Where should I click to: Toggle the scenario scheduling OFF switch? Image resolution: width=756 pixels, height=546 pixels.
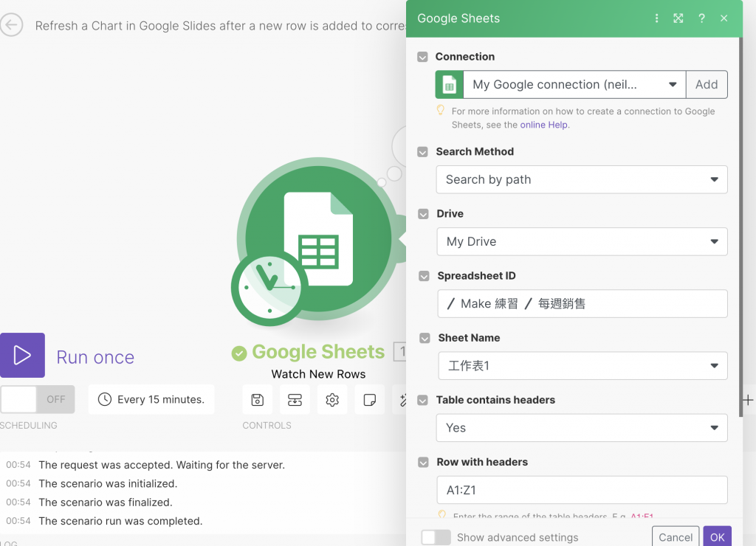tap(38, 399)
